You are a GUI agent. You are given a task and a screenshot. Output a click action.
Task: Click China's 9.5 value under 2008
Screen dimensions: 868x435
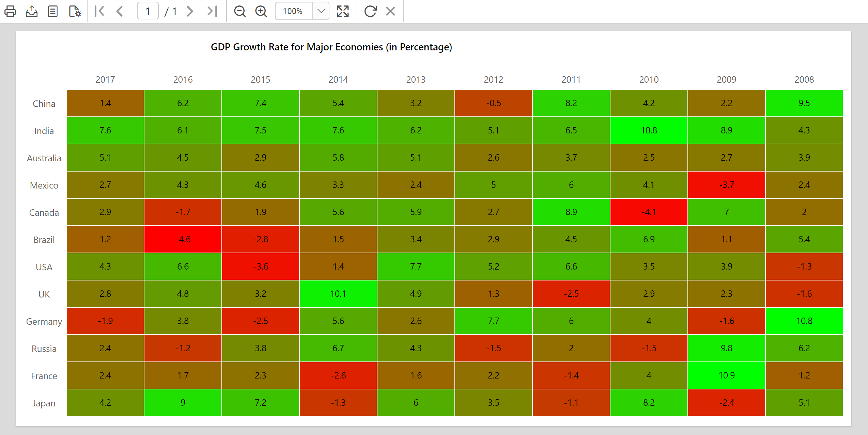point(804,103)
